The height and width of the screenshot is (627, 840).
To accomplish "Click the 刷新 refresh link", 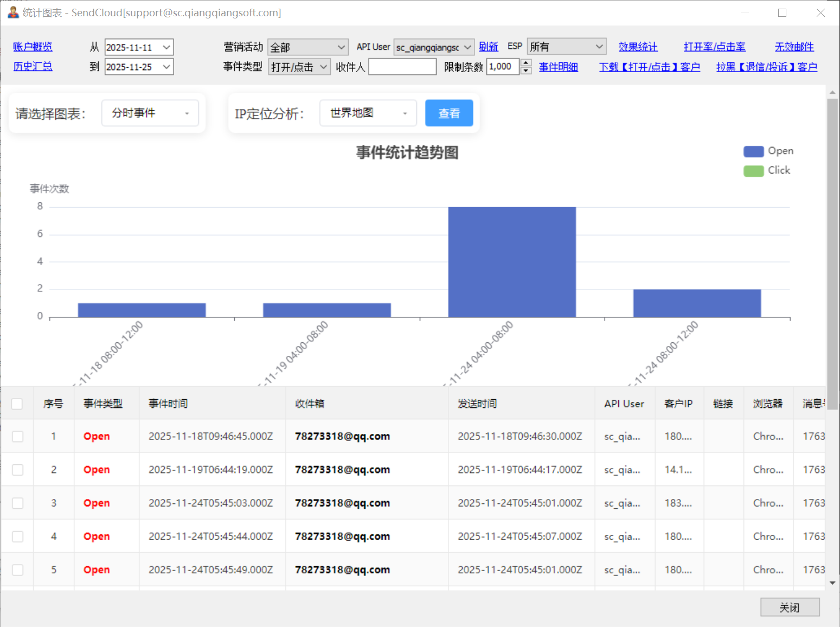I will click(x=488, y=47).
